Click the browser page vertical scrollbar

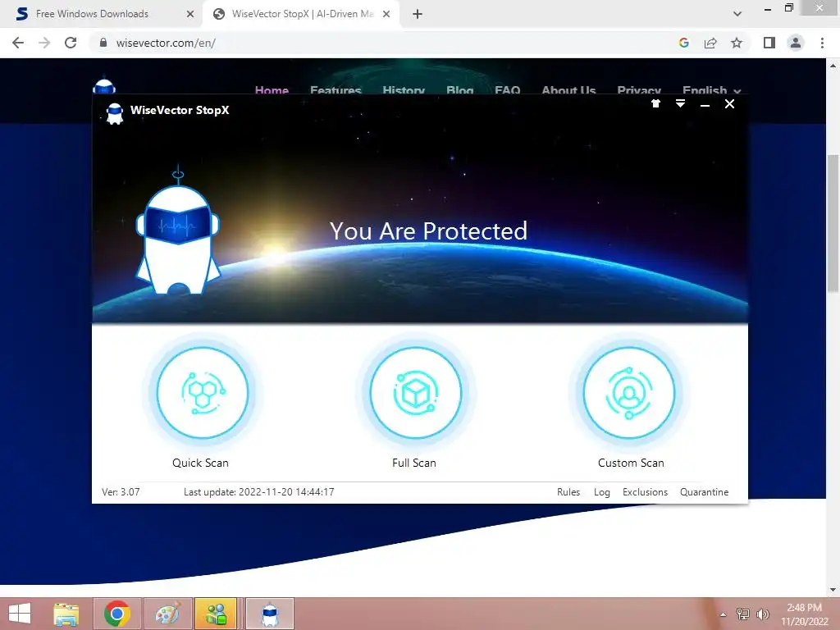click(x=833, y=222)
